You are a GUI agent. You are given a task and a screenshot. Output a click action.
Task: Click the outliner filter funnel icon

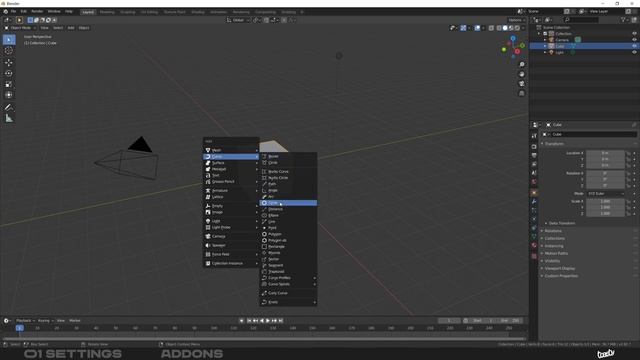pos(623,20)
